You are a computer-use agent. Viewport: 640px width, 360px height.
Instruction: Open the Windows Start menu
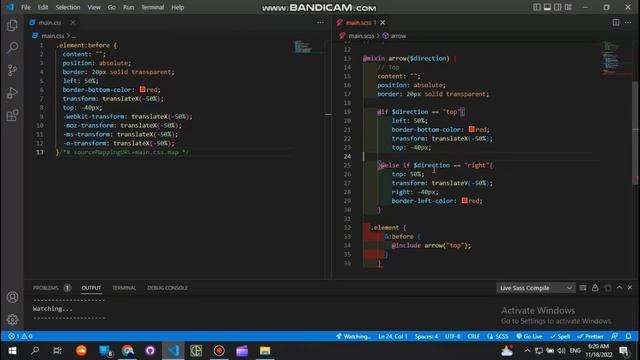click(12, 351)
